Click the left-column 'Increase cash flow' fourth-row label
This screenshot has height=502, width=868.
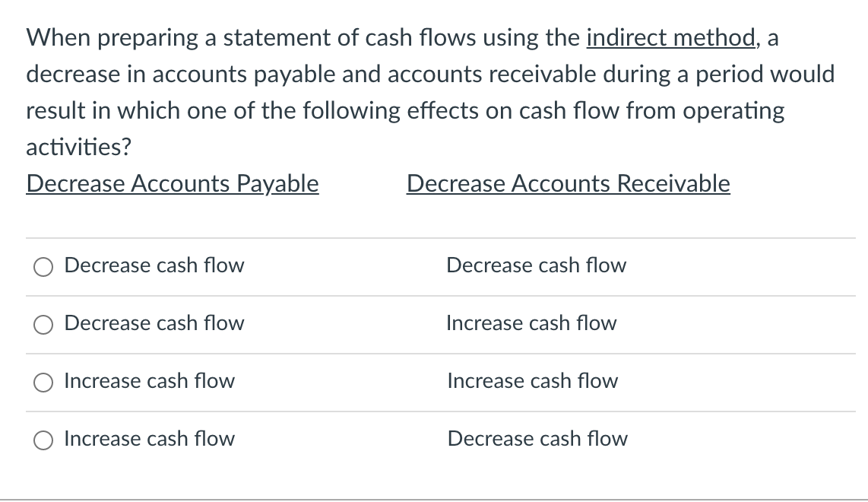click(x=149, y=439)
